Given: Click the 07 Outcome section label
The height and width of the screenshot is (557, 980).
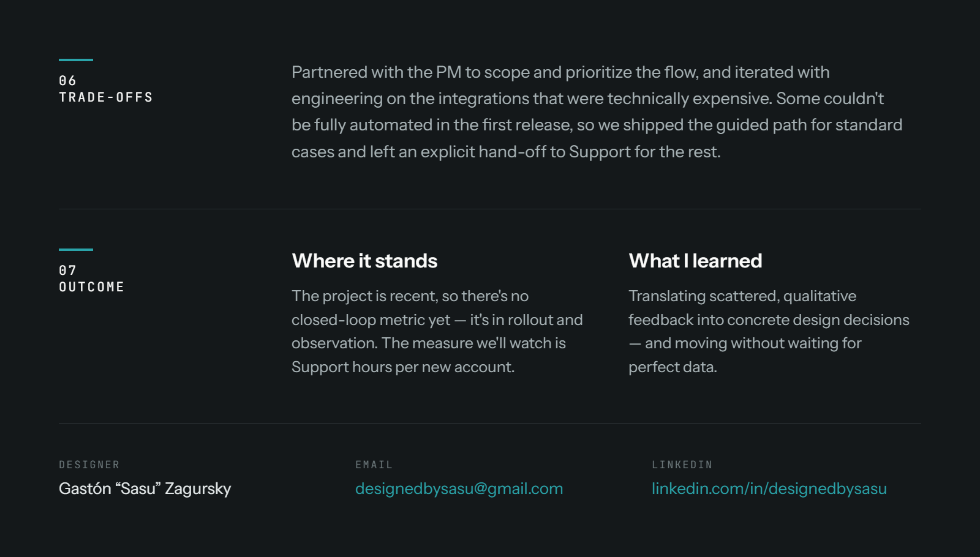Looking at the screenshot, I should pyautogui.click(x=91, y=278).
